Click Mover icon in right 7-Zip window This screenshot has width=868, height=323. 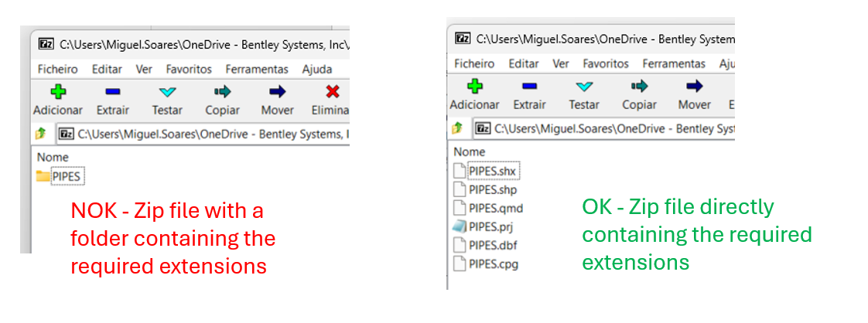click(694, 87)
